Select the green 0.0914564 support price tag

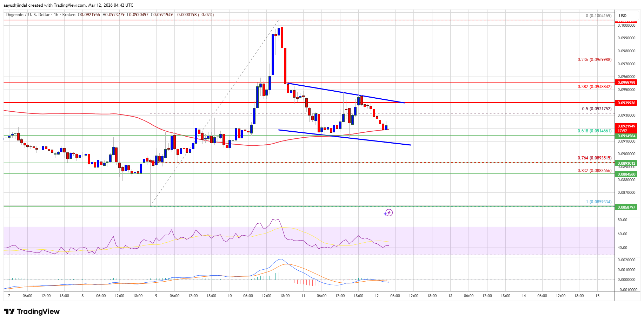pyautogui.click(x=626, y=136)
